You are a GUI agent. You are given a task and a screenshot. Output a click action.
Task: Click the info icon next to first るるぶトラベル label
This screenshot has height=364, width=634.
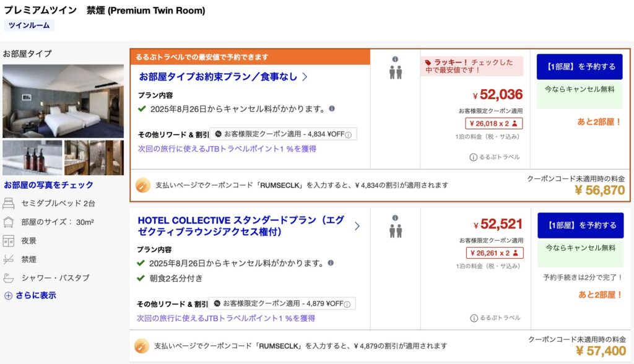(474, 157)
